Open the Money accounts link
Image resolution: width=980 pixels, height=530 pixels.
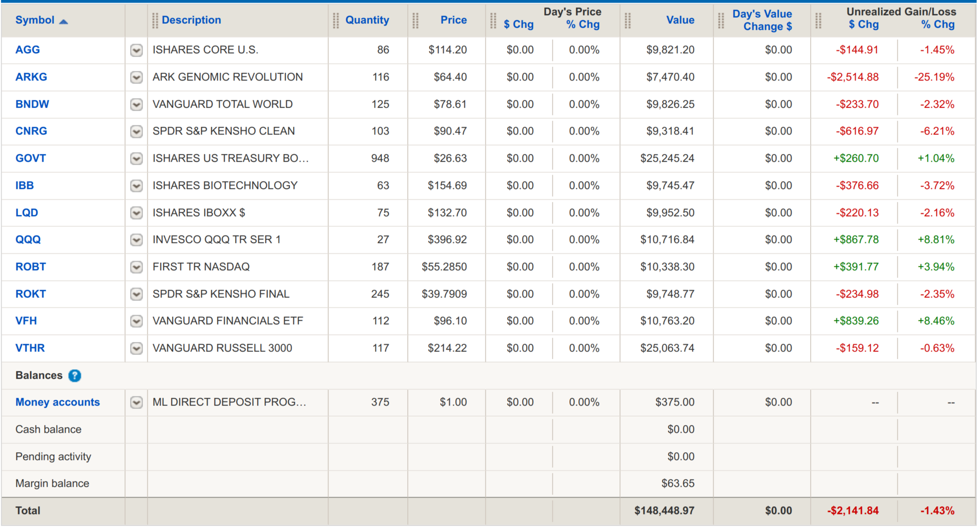pos(57,402)
